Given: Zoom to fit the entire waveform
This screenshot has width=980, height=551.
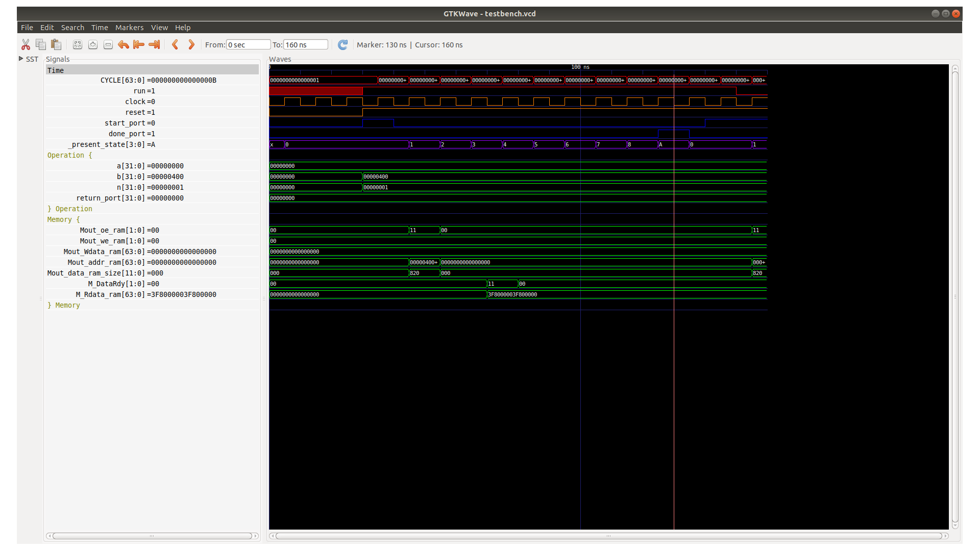Looking at the screenshot, I should coord(78,45).
